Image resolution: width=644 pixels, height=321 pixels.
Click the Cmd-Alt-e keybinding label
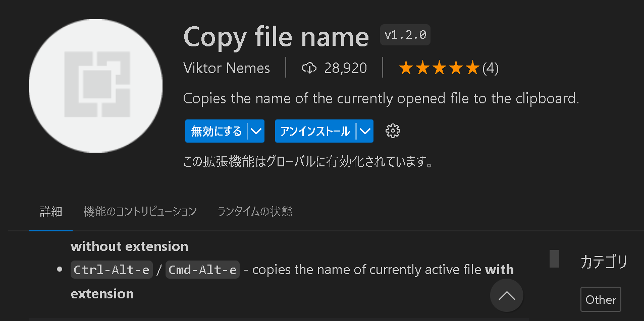pos(202,270)
